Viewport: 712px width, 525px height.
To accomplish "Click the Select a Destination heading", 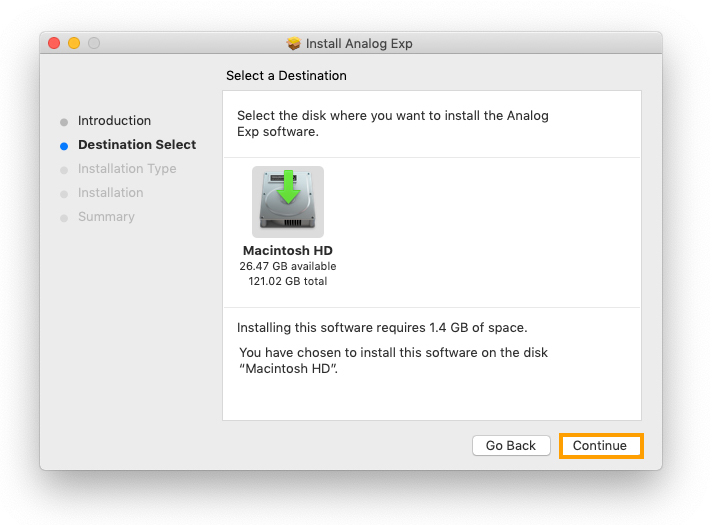I will pos(286,76).
